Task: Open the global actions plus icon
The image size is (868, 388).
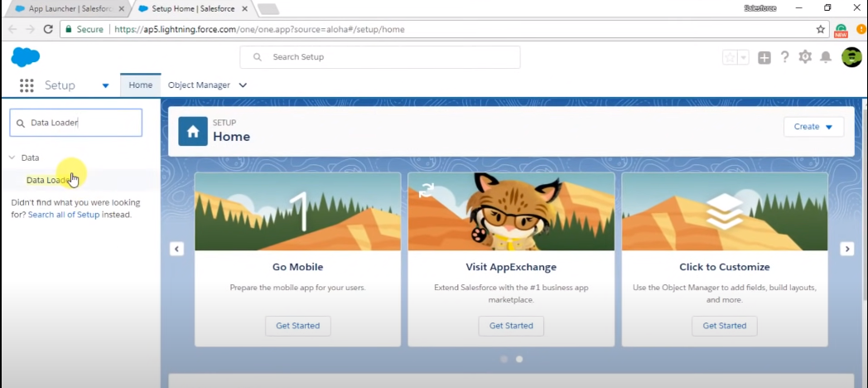Action: point(764,57)
